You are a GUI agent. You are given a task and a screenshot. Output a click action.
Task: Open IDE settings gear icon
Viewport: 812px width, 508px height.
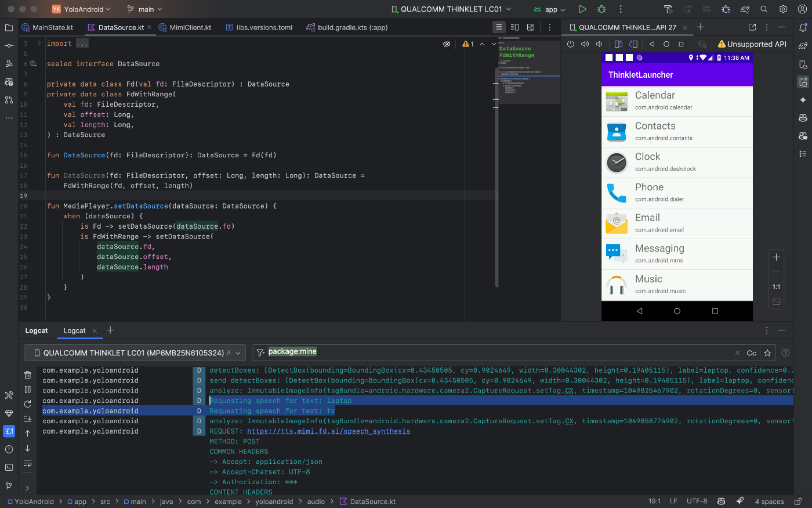point(784,9)
